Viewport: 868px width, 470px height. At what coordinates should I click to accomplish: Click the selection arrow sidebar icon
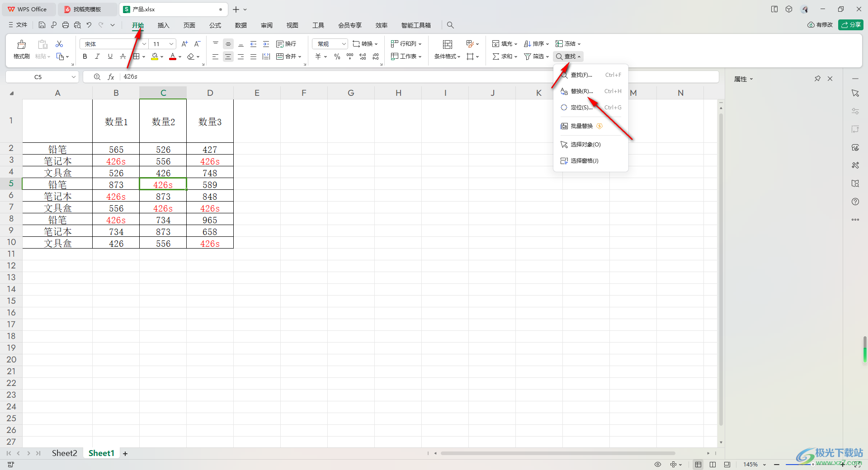click(855, 93)
